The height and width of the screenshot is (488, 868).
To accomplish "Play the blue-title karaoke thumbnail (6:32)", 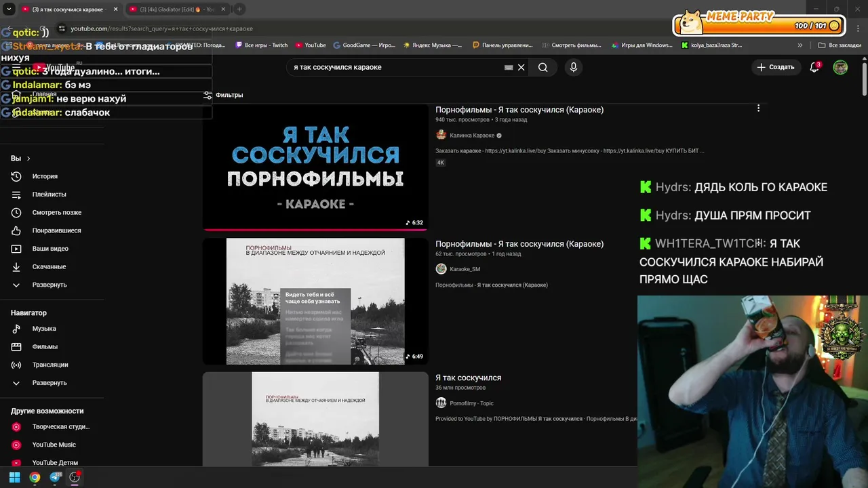I will pyautogui.click(x=315, y=167).
